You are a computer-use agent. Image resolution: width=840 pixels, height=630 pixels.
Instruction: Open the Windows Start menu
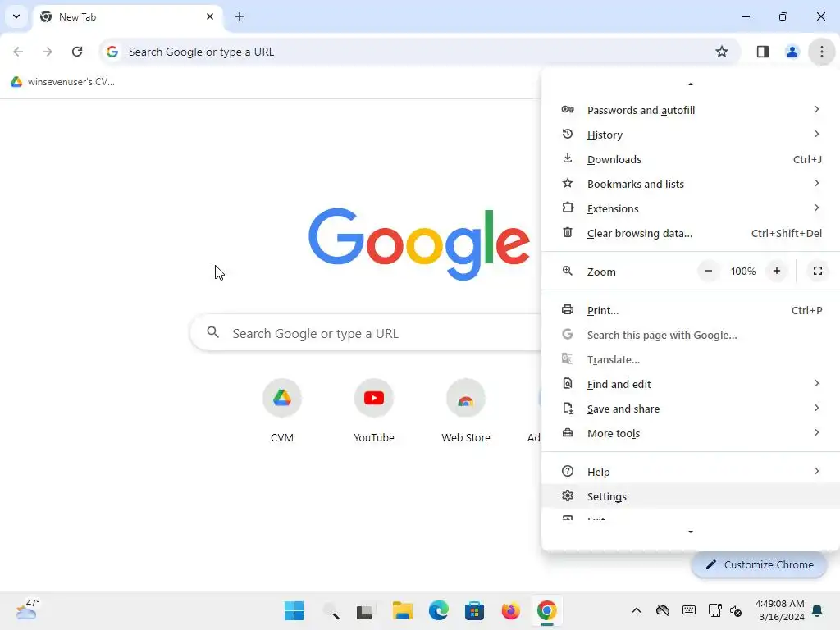point(294,610)
